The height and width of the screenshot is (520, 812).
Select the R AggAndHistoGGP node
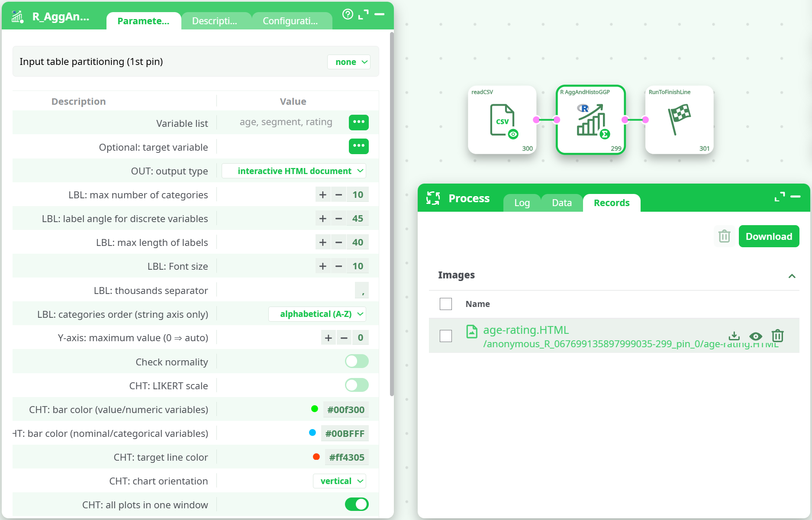click(590, 120)
